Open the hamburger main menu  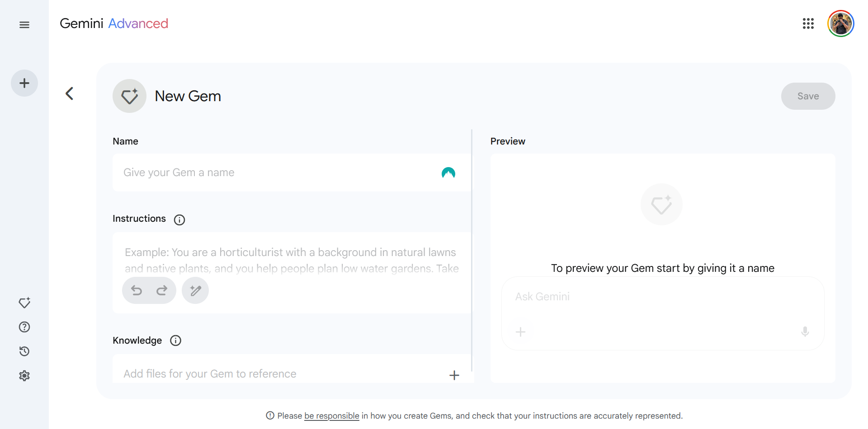click(24, 25)
